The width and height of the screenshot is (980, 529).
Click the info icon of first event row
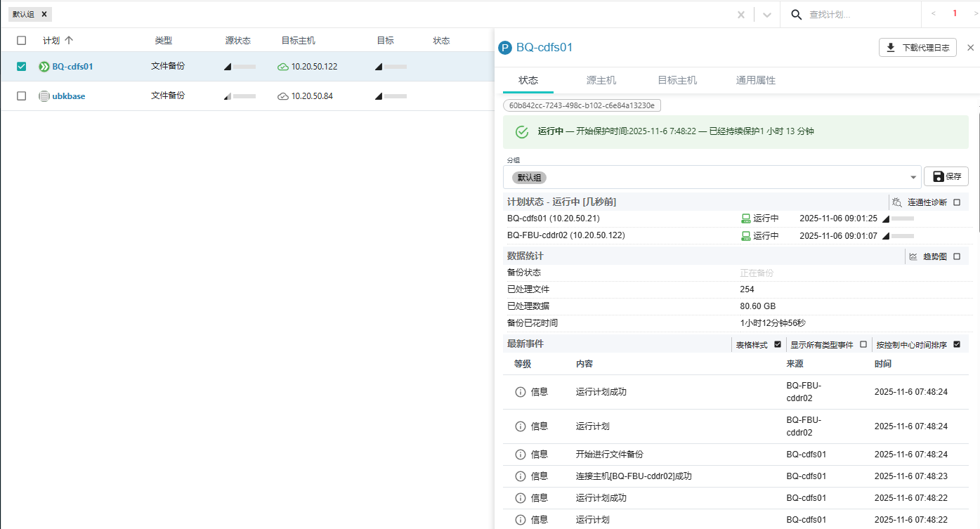click(521, 392)
